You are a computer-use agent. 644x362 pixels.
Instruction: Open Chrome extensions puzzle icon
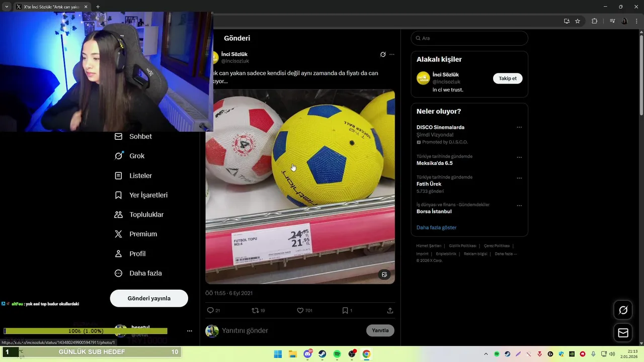click(594, 21)
